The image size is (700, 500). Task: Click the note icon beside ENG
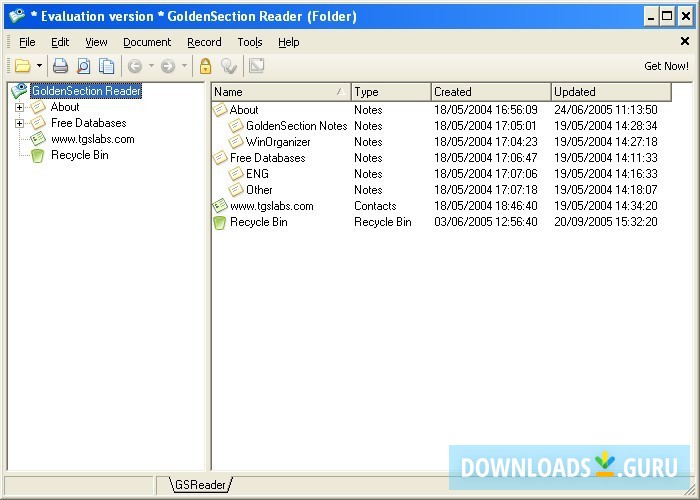click(236, 174)
